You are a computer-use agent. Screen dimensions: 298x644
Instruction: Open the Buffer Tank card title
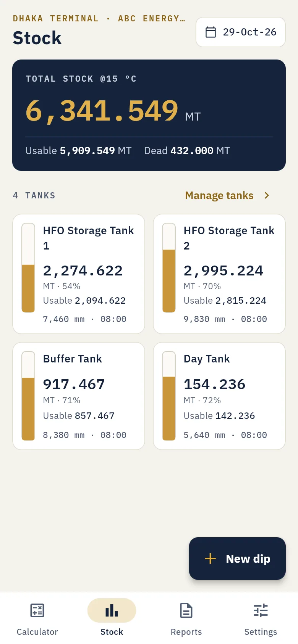pos(73,359)
